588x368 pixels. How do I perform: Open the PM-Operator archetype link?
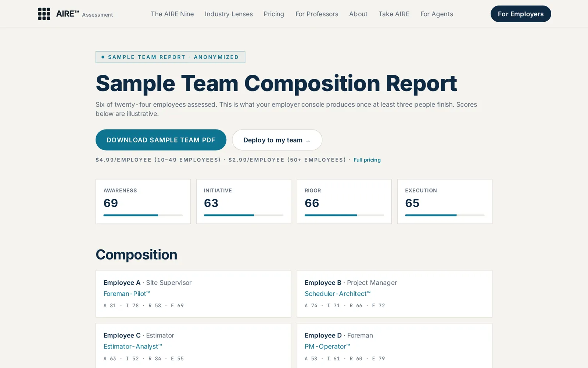click(x=327, y=346)
